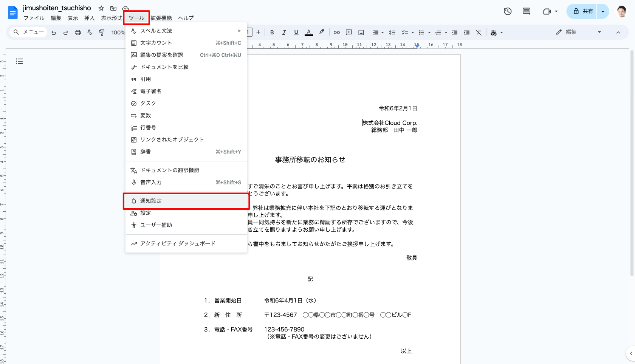Open the 編集 menu in menu bar
The height and width of the screenshot is (364, 635).
56,18
